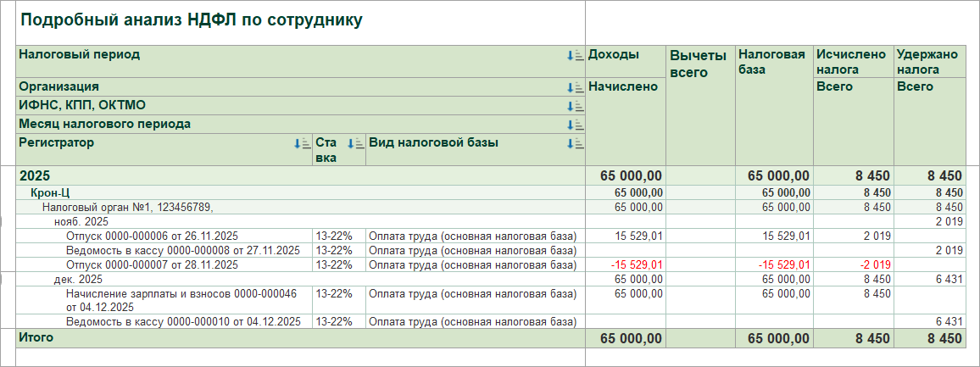Click sort icon for Вид налоговой базы
980x367 pixels.
(x=575, y=144)
